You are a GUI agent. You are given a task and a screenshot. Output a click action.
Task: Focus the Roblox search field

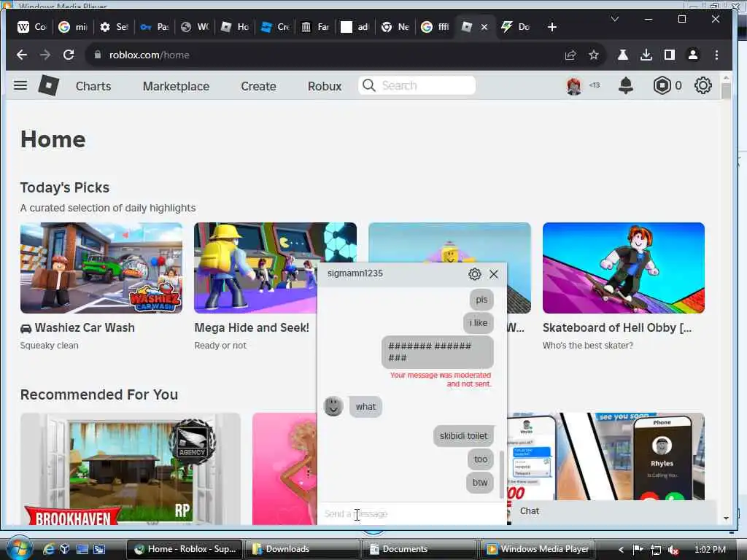pos(417,86)
